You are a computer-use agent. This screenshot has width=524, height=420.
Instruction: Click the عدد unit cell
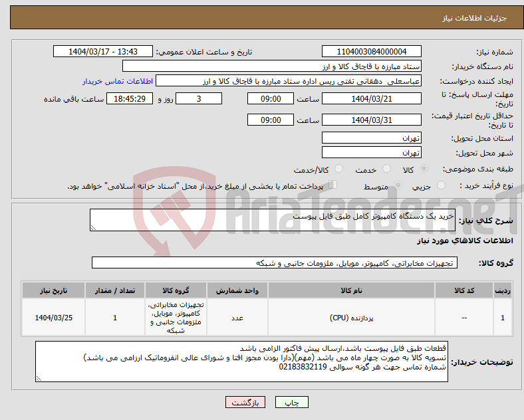click(237, 318)
